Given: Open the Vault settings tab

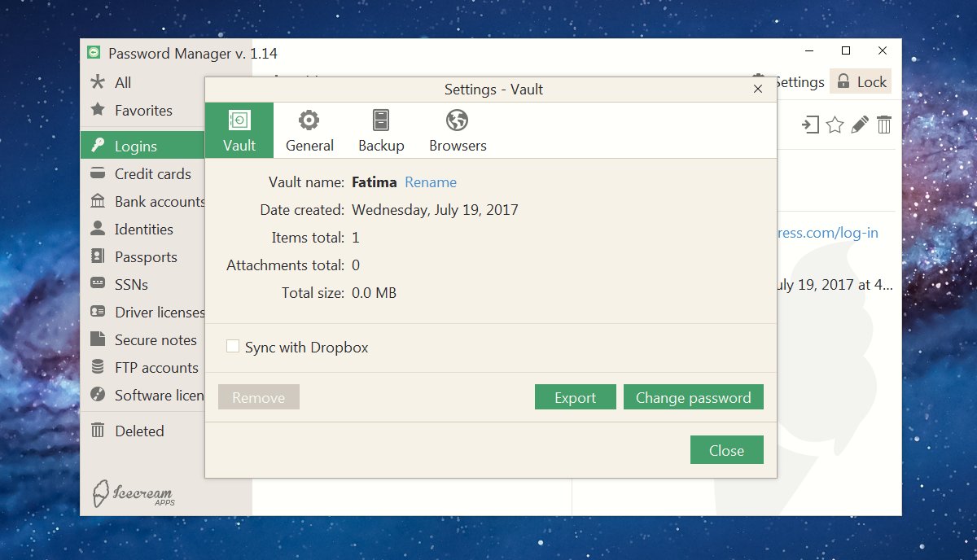Looking at the screenshot, I should [239, 130].
